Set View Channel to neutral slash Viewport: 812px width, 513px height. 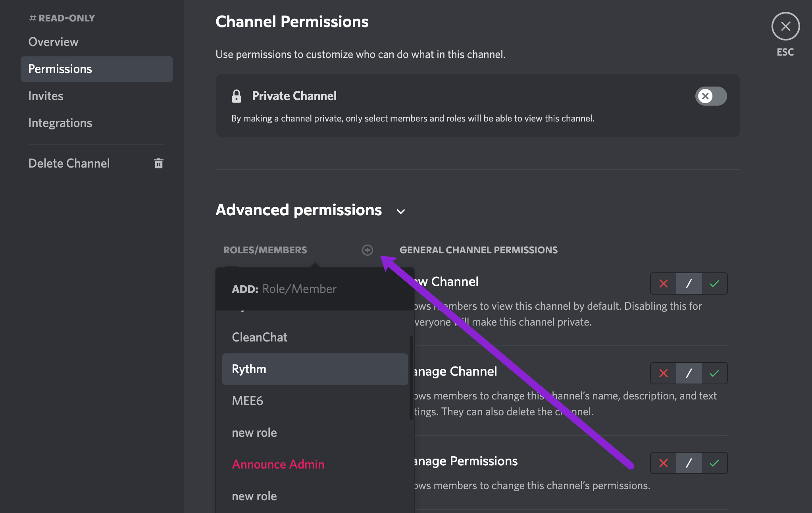coord(689,283)
